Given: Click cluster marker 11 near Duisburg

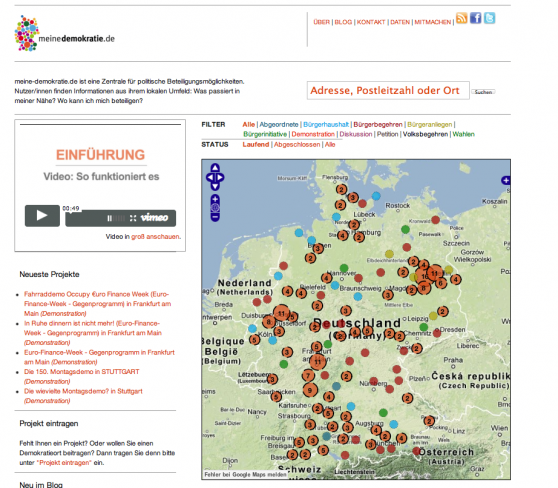Looking at the screenshot, I should (281, 313).
